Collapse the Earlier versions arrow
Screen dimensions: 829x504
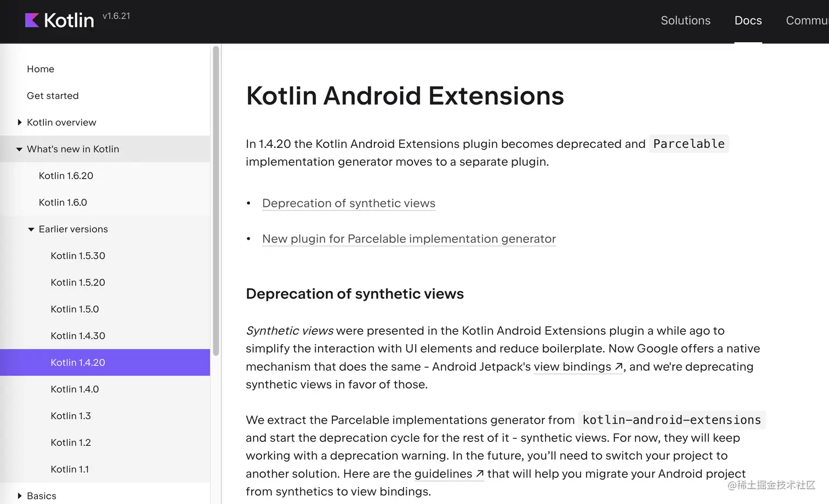point(31,230)
